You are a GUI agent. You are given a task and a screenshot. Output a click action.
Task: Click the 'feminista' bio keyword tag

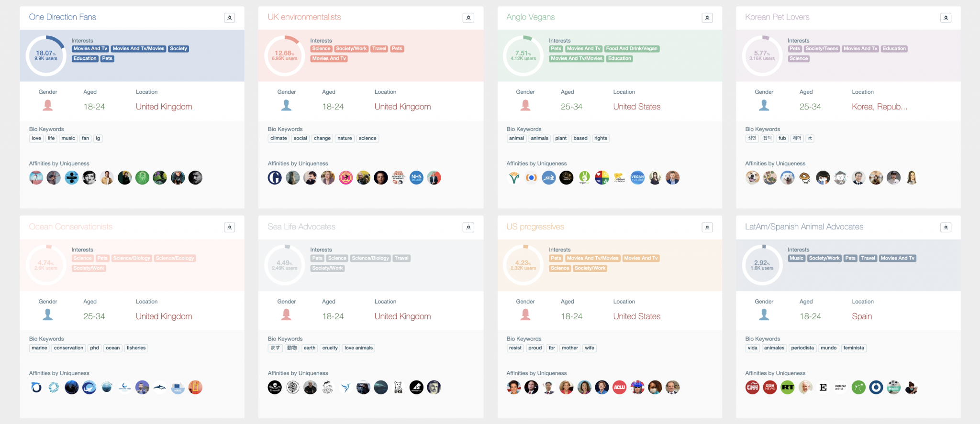[854, 348]
